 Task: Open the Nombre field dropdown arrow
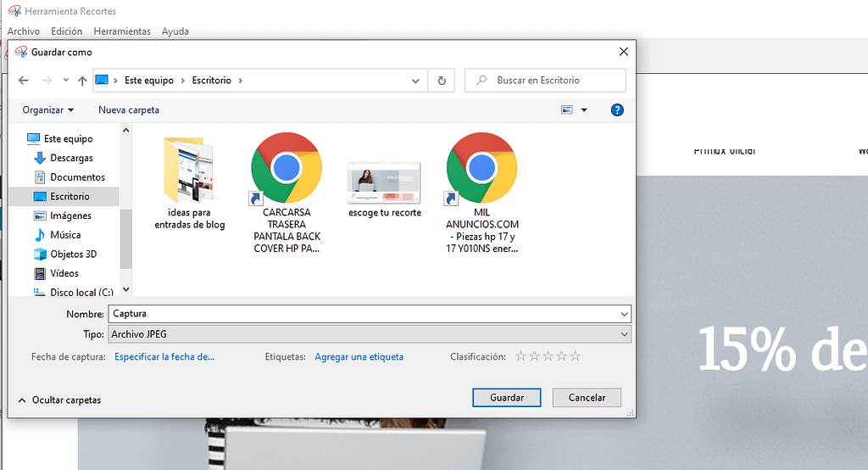click(x=625, y=314)
